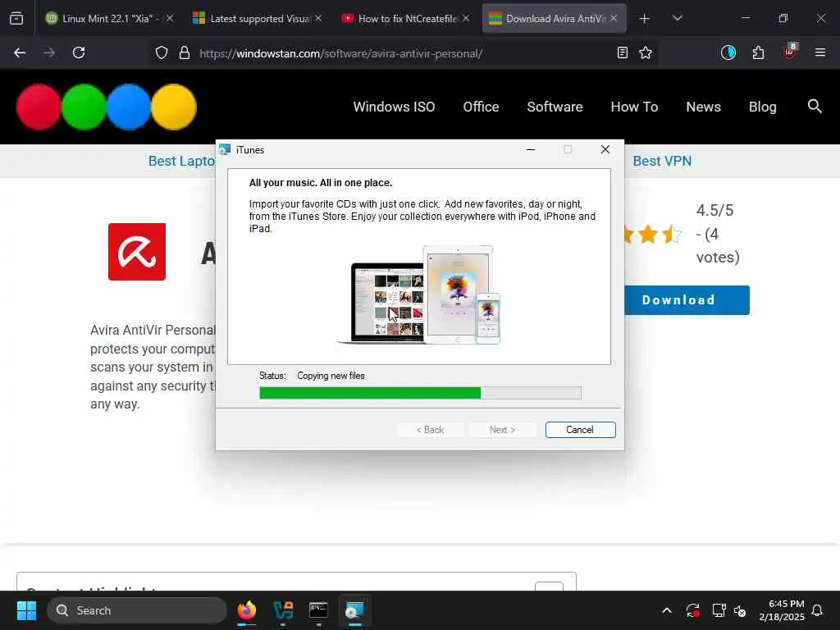
Task: Open the blue circular toolbar extension icon
Action: (728, 52)
